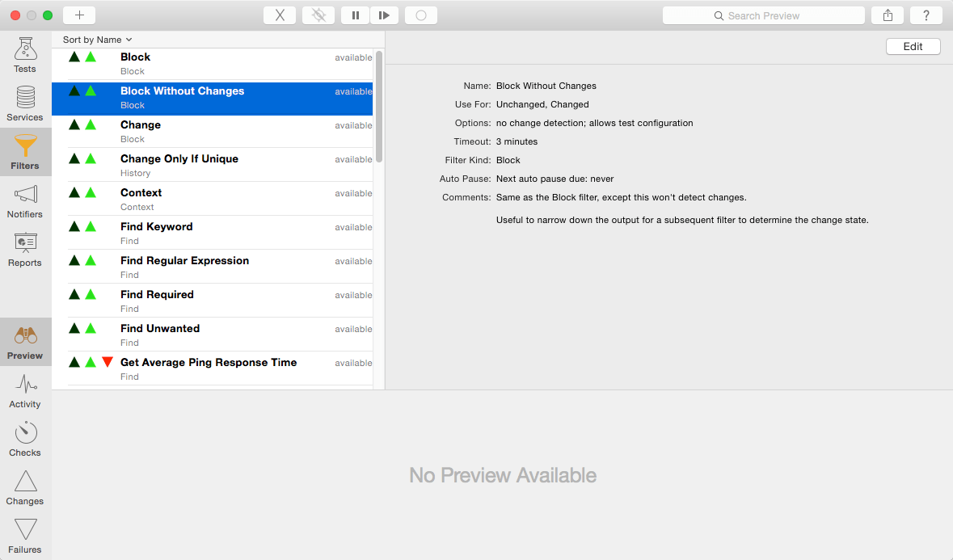The image size is (953, 560).
Task: Click the 'available' status on Find Required row
Action: (x=353, y=295)
